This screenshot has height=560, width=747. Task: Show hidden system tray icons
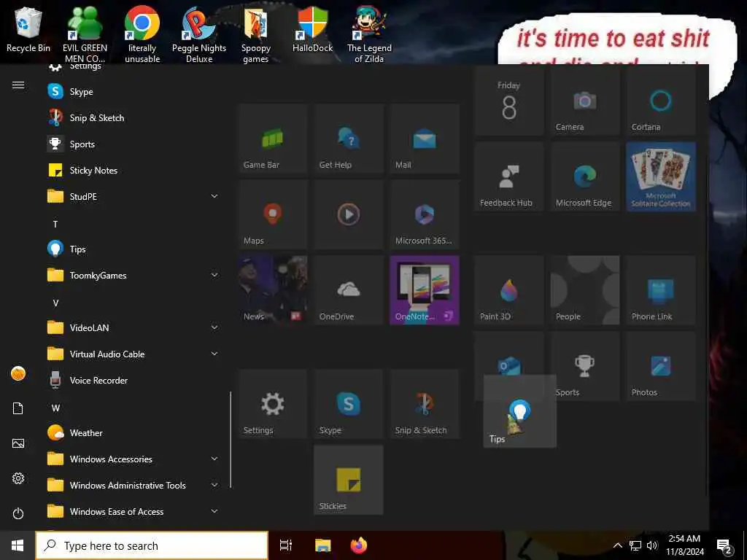click(617, 545)
